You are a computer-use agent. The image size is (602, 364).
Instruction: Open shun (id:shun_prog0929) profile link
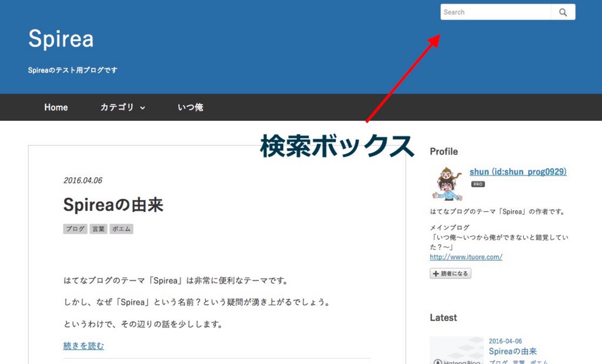pyautogui.click(x=518, y=171)
